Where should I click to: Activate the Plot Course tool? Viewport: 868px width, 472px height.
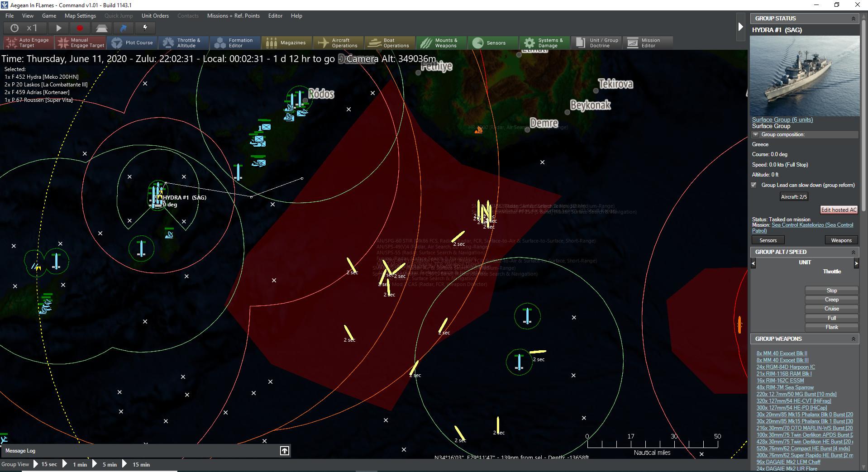pyautogui.click(x=133, y=42)
